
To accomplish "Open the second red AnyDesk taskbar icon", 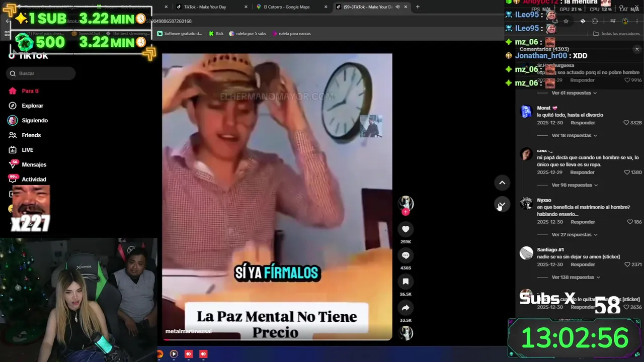I will (203, 354).
